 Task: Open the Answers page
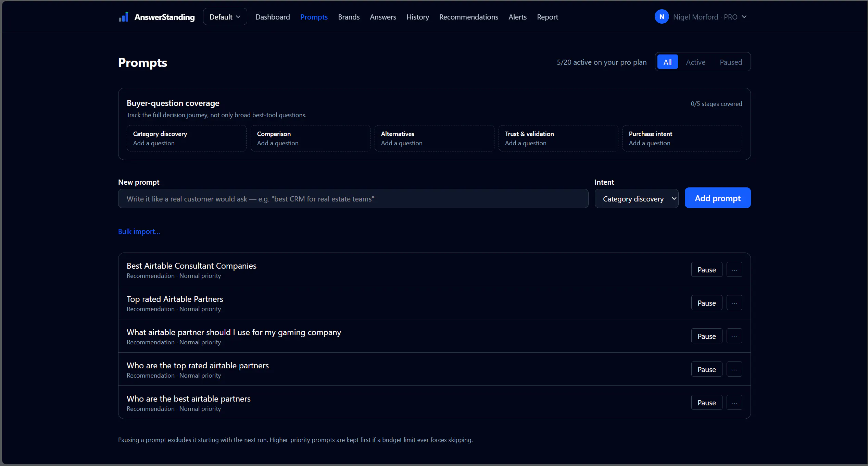point(383,17)
